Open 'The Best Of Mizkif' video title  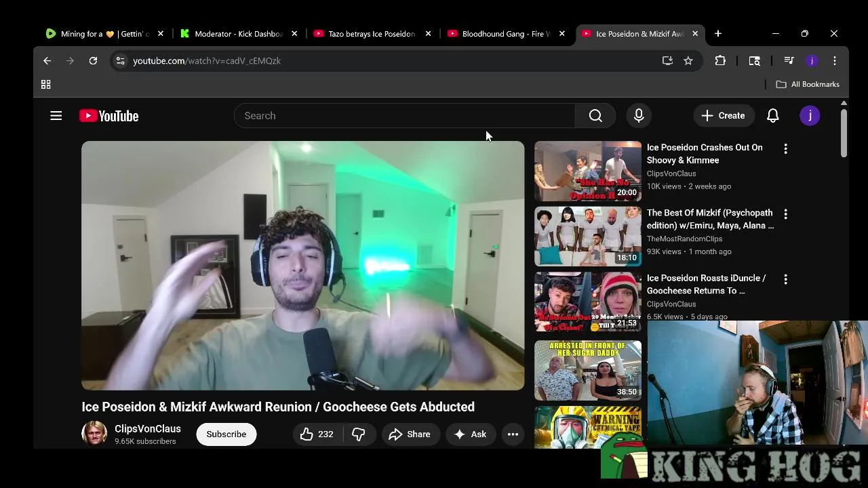click(710, 219)
